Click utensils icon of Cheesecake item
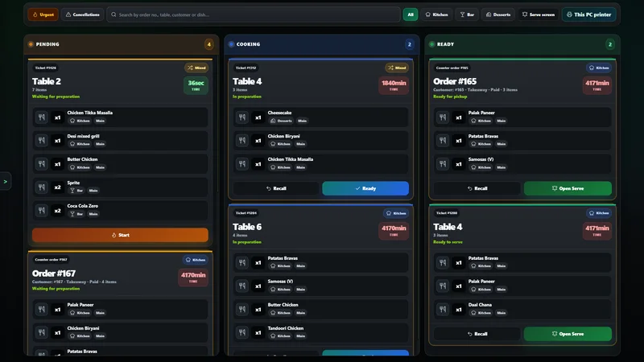This screenshot has width=644, height=362. click(x=242, y=117)
